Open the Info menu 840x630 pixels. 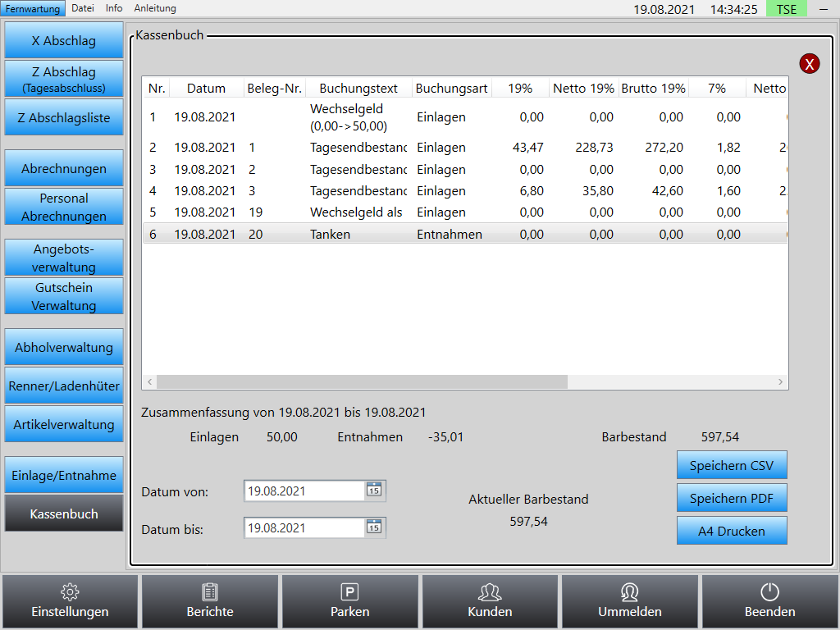113,8
